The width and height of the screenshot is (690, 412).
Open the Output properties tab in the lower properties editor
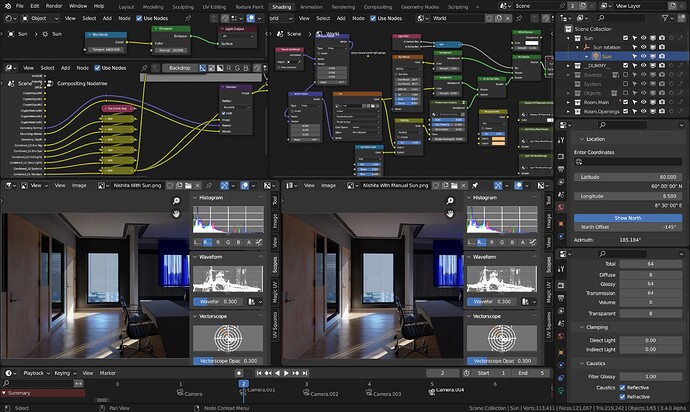coord(561,298)
